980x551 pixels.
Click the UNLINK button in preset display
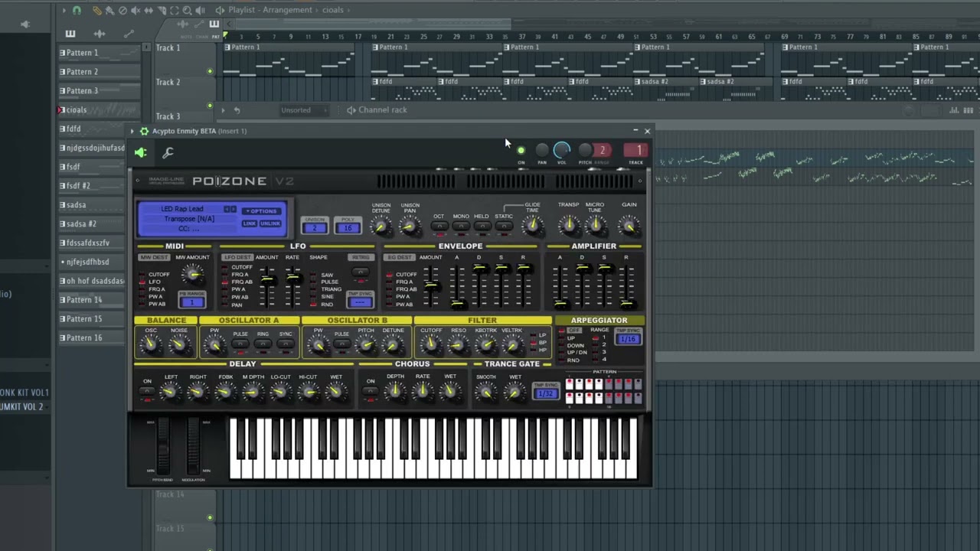pyautogui.click(x=270, y=223)
